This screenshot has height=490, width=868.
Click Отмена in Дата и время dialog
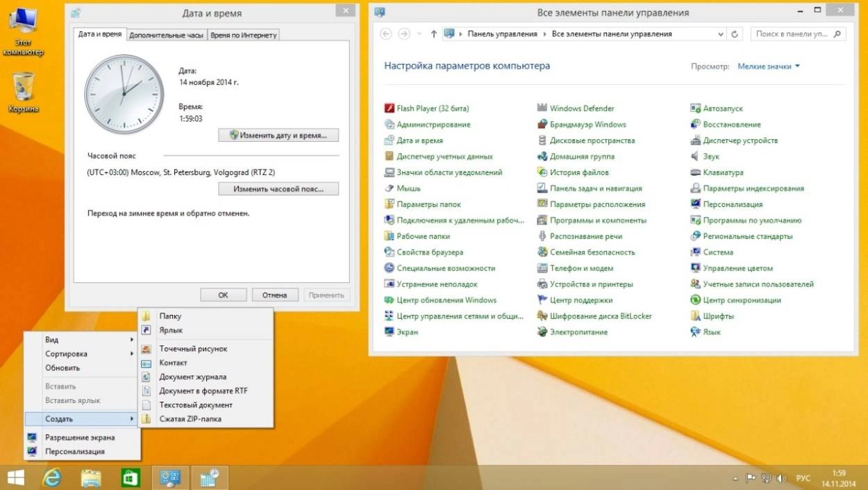pyautogui.click(x=275, y=295)
